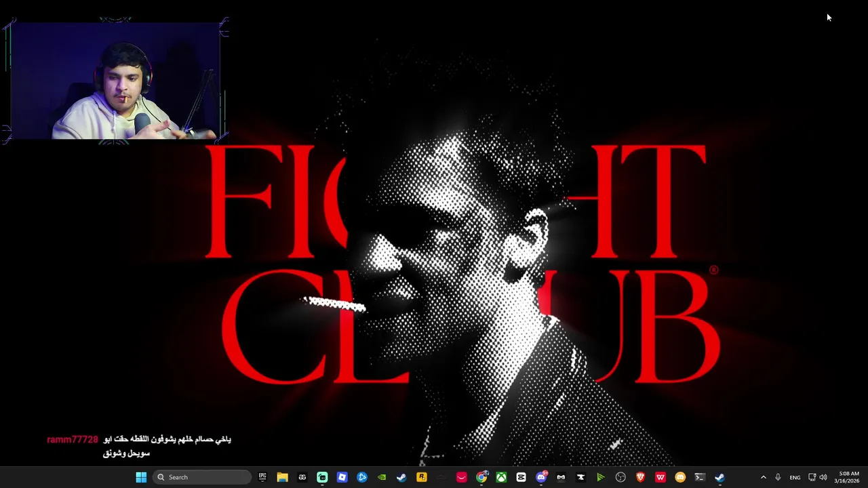Open the yellow round chat app icon
The height and width of the screenshot is (488, 868).
(x=680, y=477)
